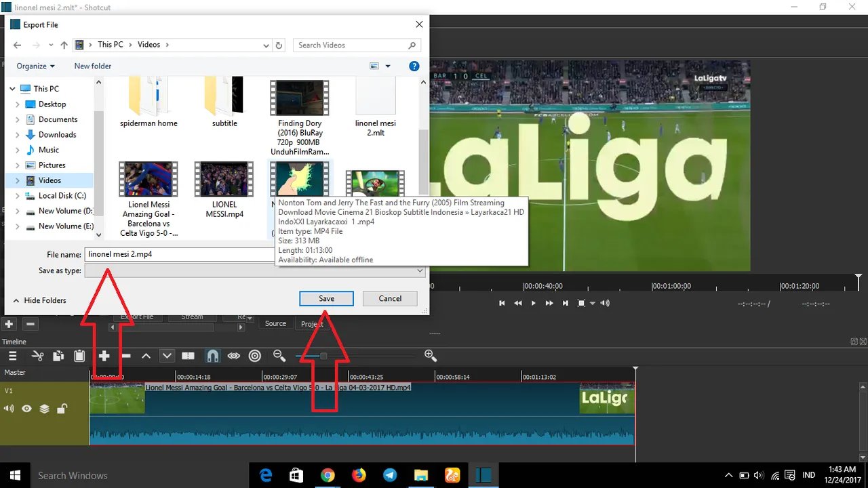868x488 pixels.
Task: Select Documents in the navigation tree
Action: coord(58,119)
